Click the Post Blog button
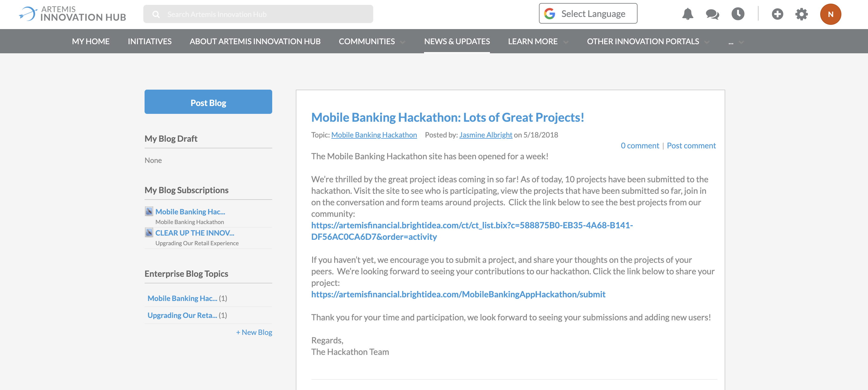The image size is (868, 390). click(208, 102)
